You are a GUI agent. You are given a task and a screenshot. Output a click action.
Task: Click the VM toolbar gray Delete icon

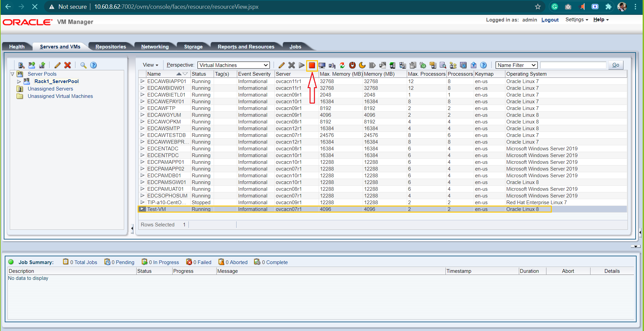coord(292,65)
